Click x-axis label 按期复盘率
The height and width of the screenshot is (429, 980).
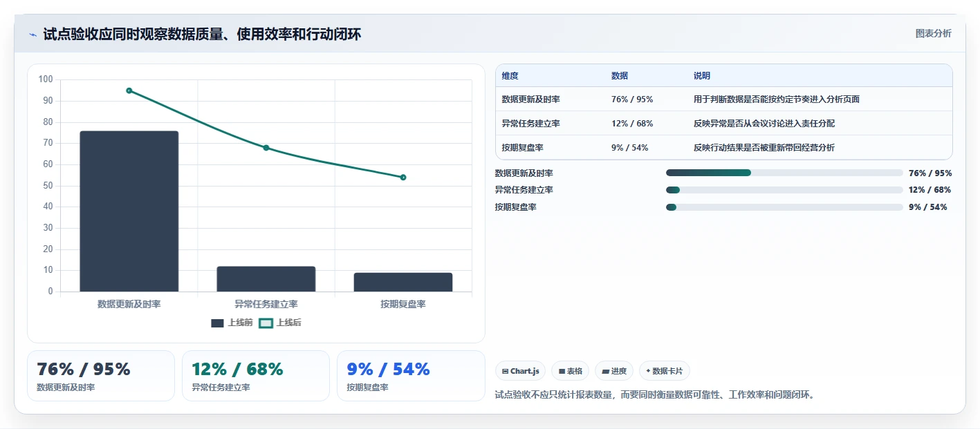pos(403,304)
